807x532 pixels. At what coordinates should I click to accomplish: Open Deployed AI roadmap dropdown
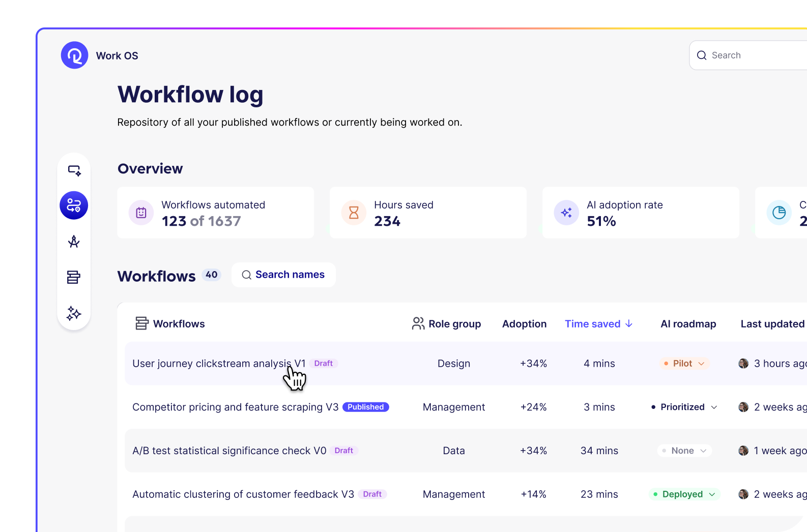pyautogui.click(x=684, y=494)
